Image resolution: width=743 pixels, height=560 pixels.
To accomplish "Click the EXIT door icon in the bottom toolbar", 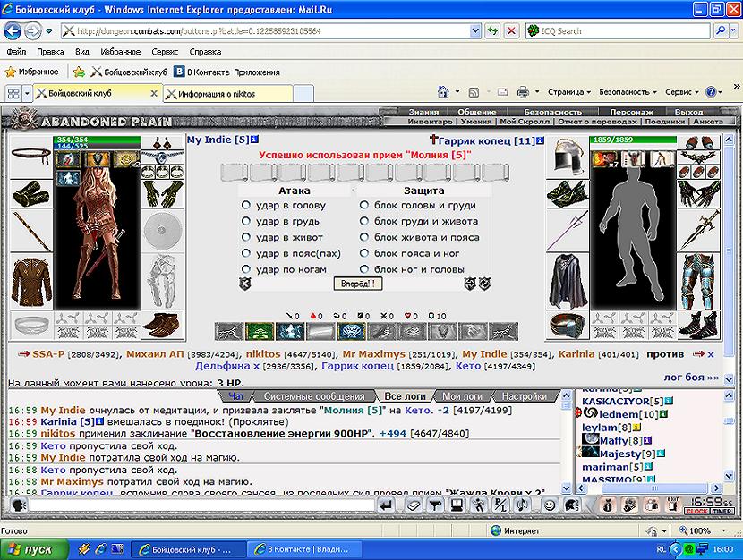I will (673, 505).
